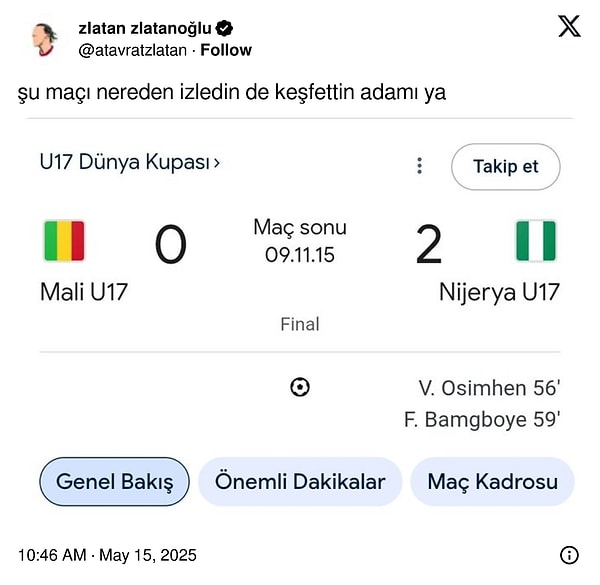The width and height of the screenshot is (600, 585).
Task: Switch to the Genel Bakış tab
Action: (x=114, y=482)
